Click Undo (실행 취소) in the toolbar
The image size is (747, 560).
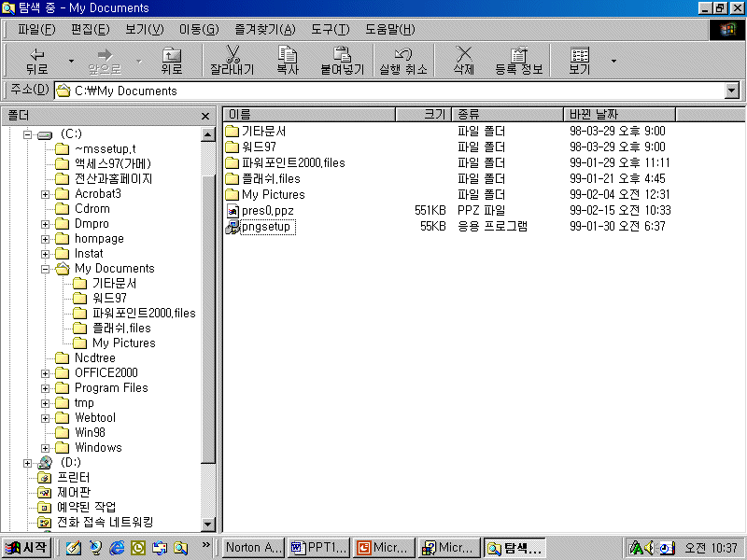pyautogui.click(x=403, y=61)
